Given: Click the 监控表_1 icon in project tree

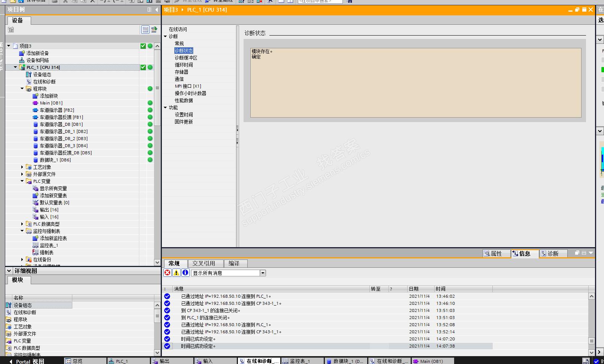Looking at the screenshot, I should pyautogui.click(x=36, y=245).
